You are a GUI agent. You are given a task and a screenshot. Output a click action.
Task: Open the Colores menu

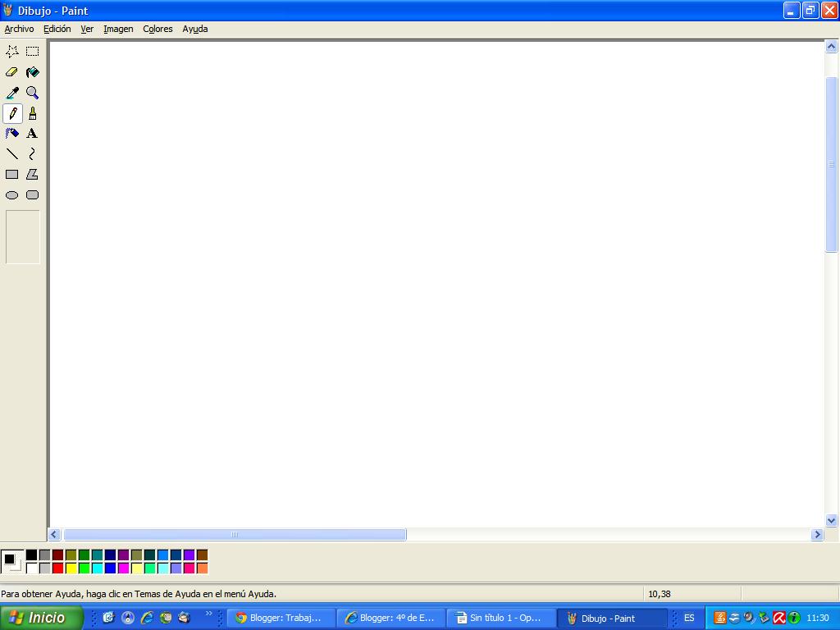(x=157, y=29)
